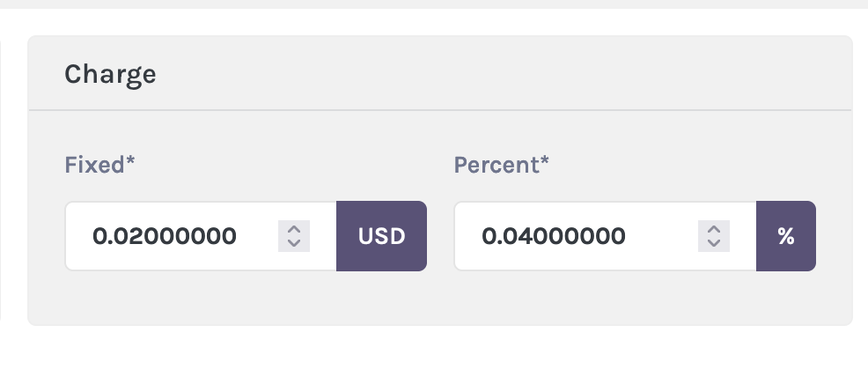
Task: Click the spinner control in Fixed field
Action: point(295,236)
